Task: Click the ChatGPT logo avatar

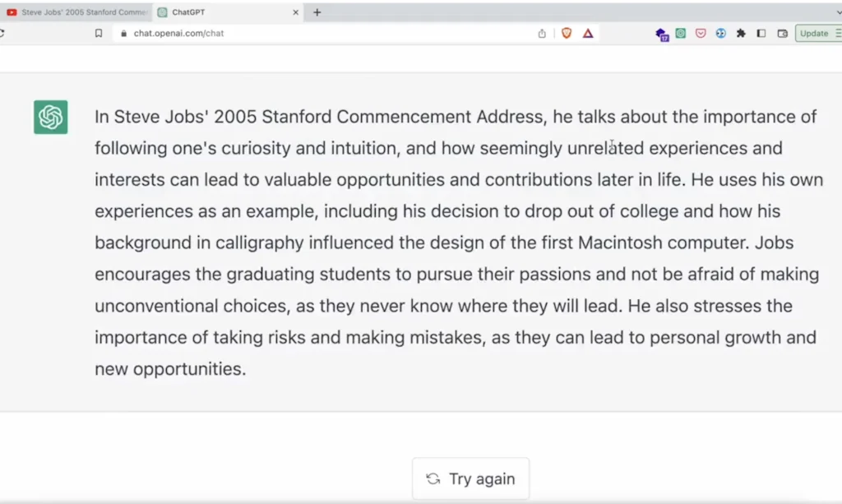Action: [x=50, y=117]
